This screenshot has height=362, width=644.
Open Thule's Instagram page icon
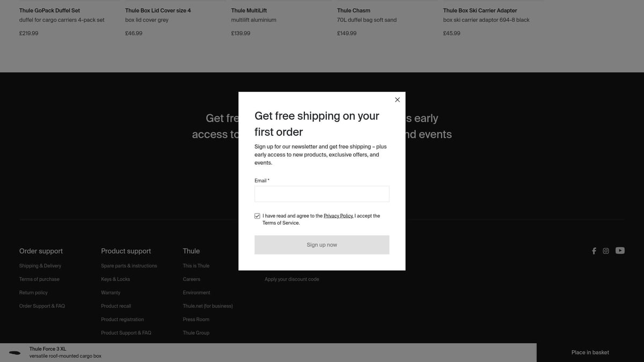[x=606, y=251]
